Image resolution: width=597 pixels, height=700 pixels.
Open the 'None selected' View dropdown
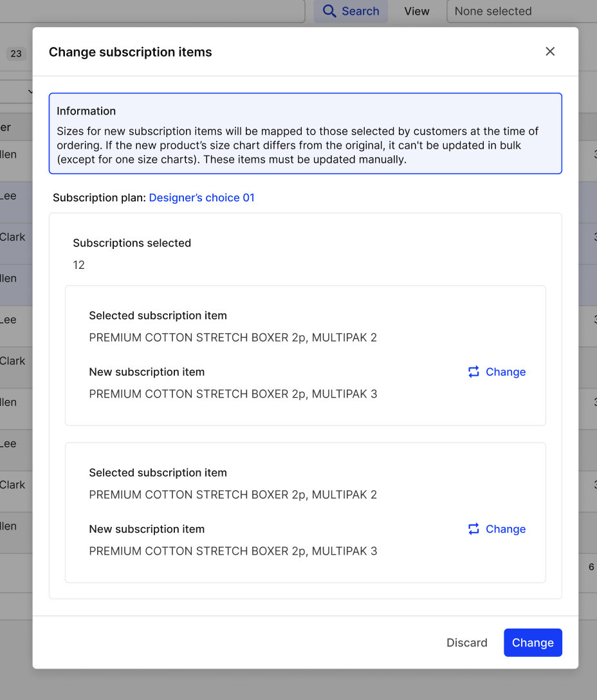click(521, 11)
